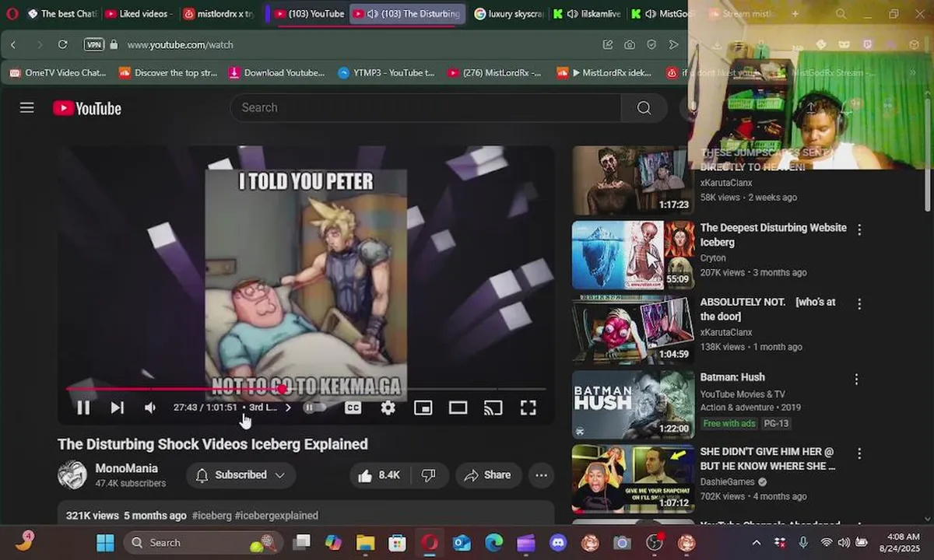Open the 'OmeTV Video Chat' bookmark
The height and width of the screenshot is (560, 934).
pyautogui.click(x=58, y=72)
